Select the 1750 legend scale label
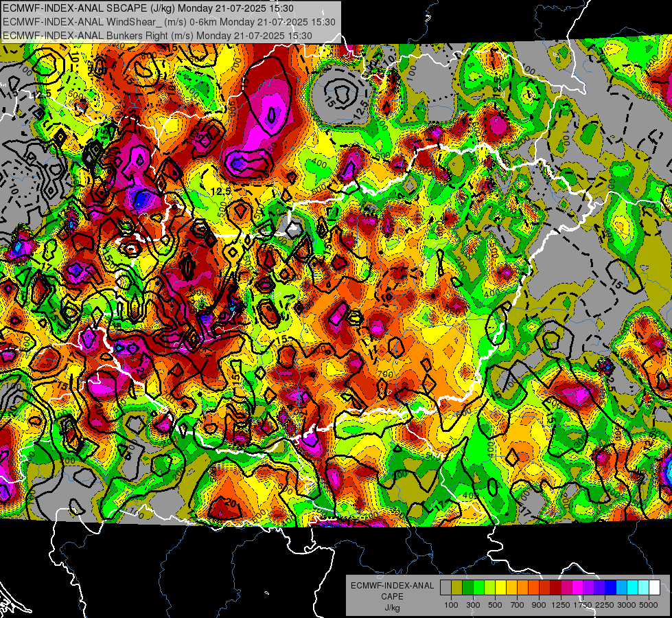 pyautogui.click(x=583, y=605)
